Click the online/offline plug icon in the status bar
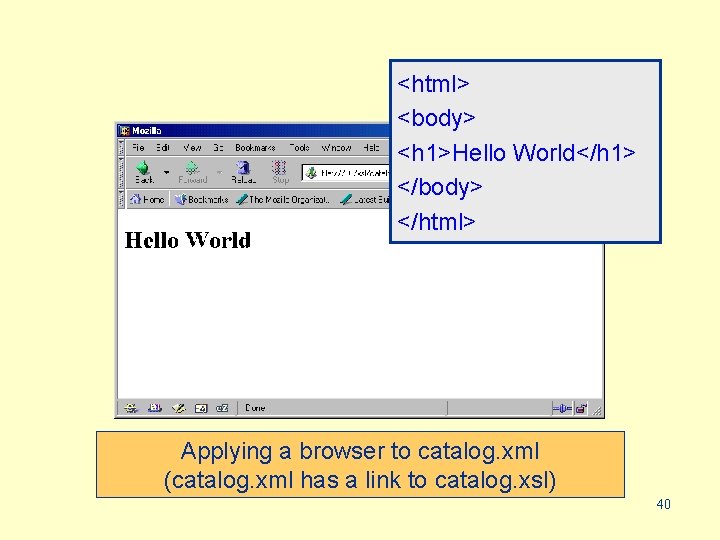 tap(562, 408)
